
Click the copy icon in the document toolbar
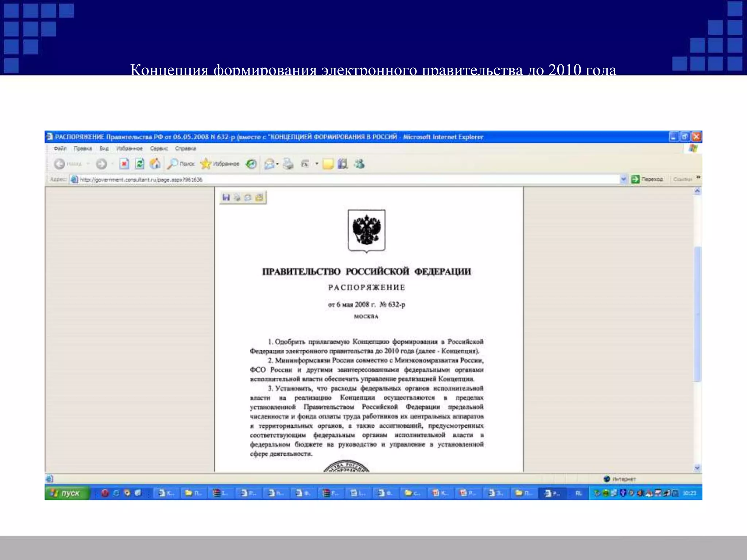[x=237, y=197]
